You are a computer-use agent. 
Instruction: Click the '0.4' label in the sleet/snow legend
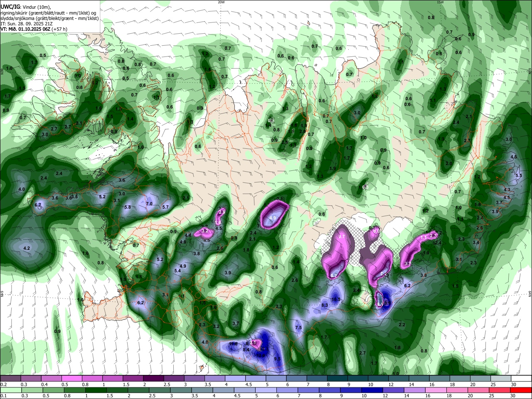click(x=44, y=385)
